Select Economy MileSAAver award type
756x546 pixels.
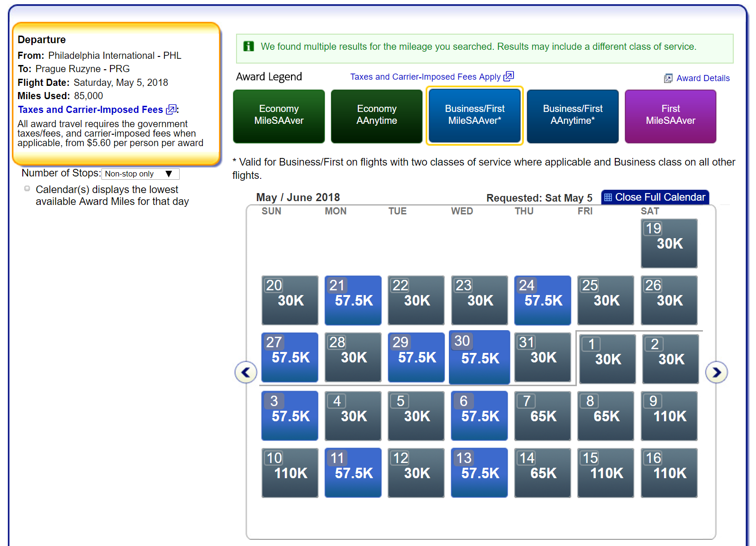pyautogui.click(x=279, y=116)
